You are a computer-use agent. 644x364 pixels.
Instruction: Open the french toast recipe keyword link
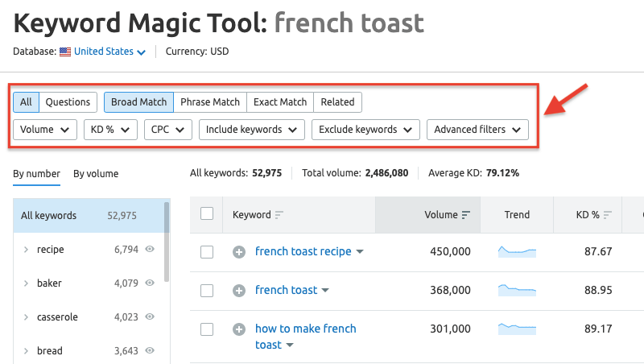coord(303,251)
